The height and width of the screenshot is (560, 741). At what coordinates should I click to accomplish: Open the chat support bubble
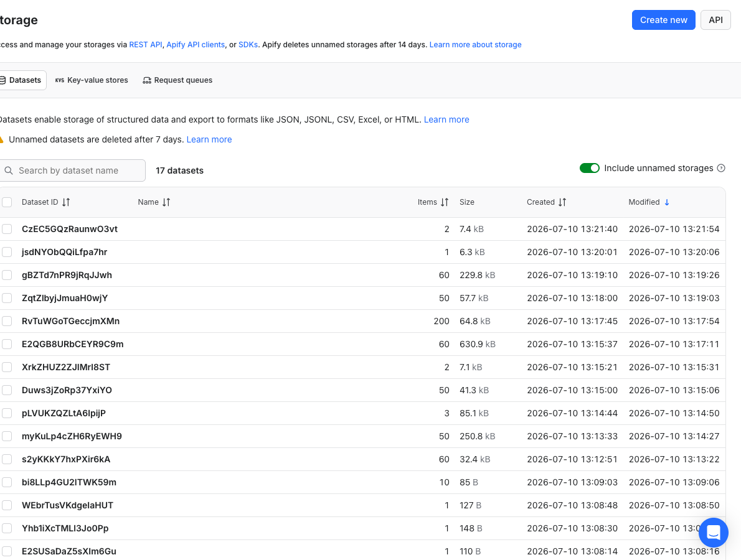(x=713, y=533)
